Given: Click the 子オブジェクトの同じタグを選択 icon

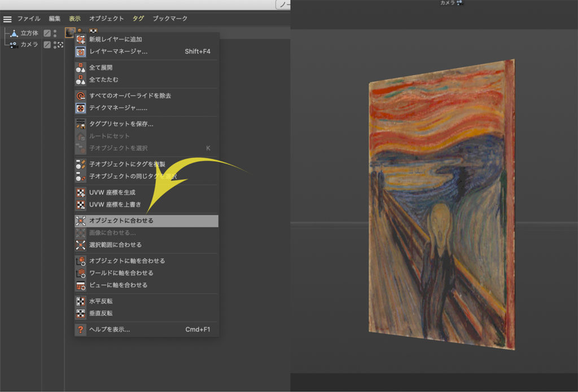Looking at the screenshot, I should pyautogui.click(x=80, y=177).
